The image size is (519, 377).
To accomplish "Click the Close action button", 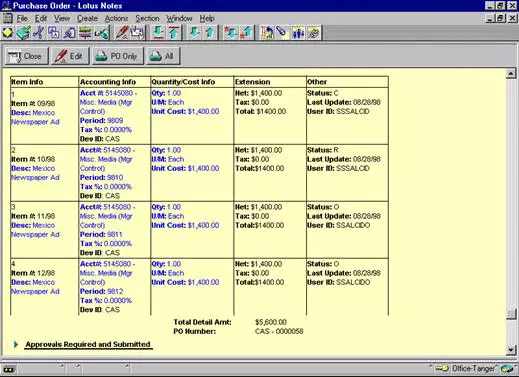I will [x=26, y=56].
